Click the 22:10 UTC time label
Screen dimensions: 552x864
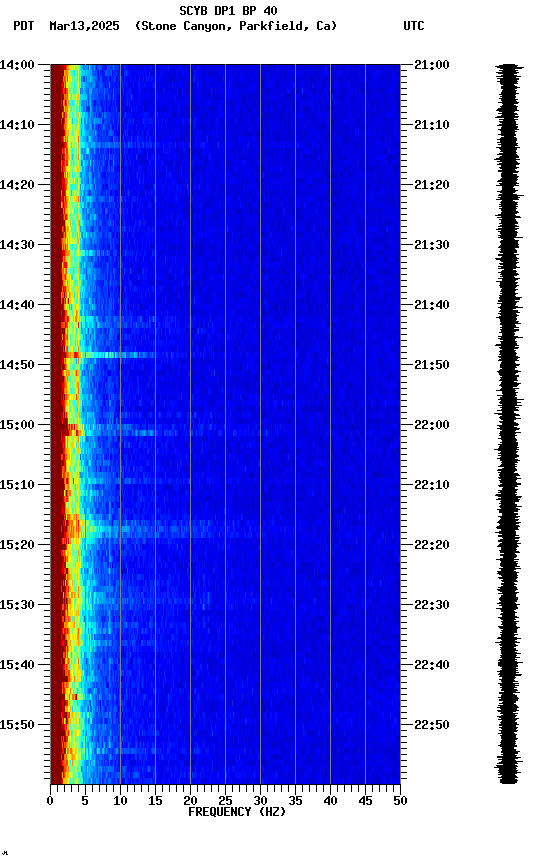tap(432, 485)
